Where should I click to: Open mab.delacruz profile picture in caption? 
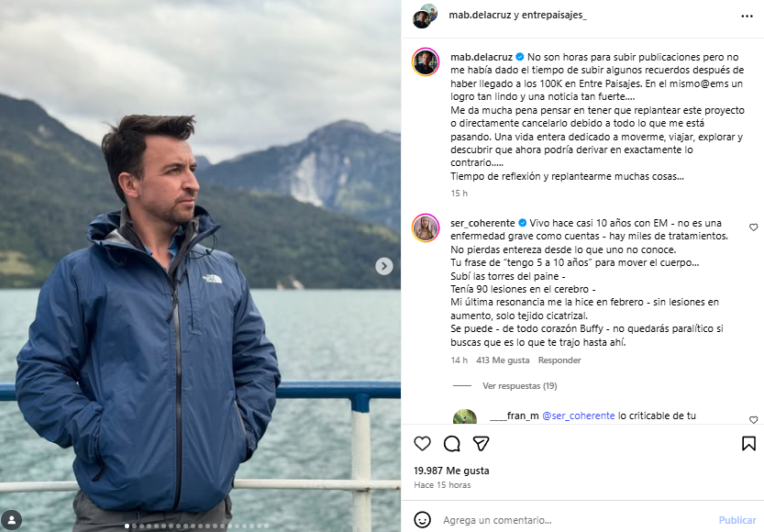(426, 61)
